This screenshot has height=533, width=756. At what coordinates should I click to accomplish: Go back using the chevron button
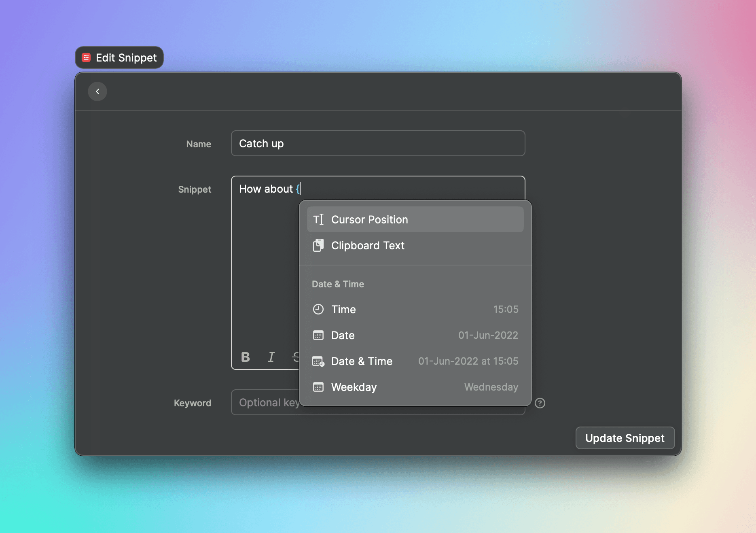click(x=97, y=91)
